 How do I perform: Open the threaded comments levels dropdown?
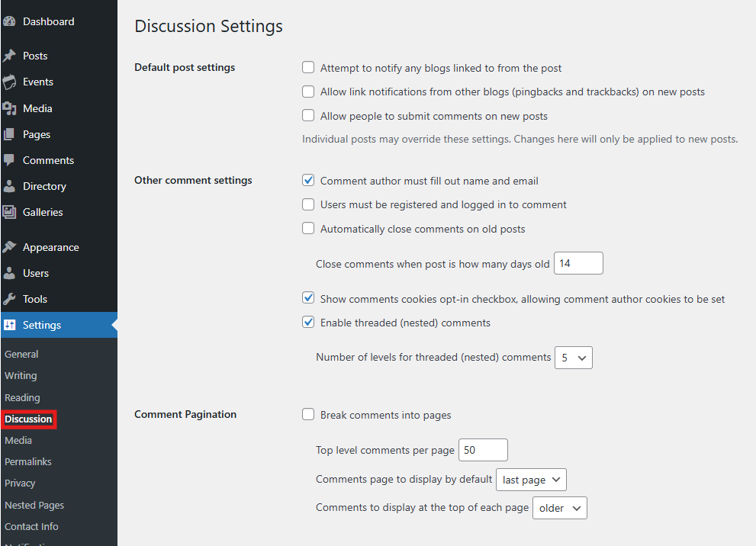573,358
